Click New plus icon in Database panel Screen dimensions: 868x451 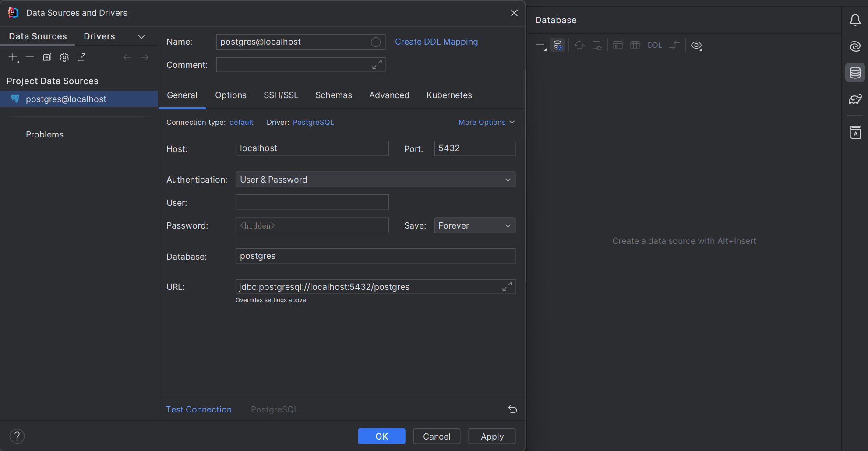pyautogui.click(x=541, y=45)
